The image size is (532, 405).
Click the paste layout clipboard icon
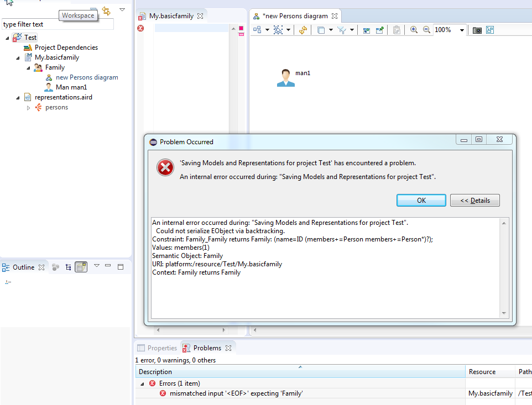[397, 30]
